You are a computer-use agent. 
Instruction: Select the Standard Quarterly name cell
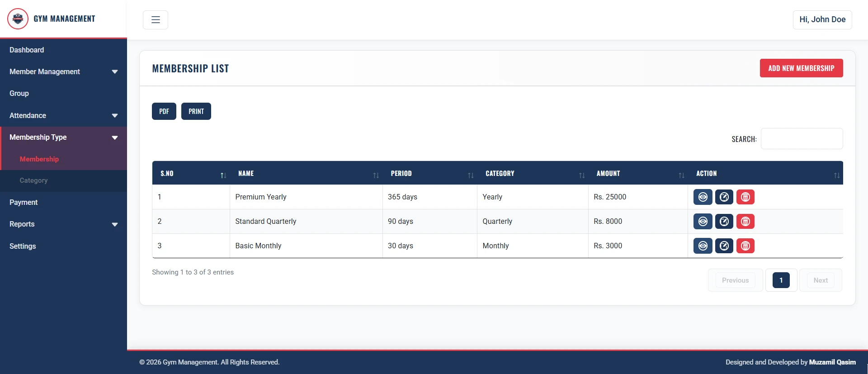coord(306,221)
